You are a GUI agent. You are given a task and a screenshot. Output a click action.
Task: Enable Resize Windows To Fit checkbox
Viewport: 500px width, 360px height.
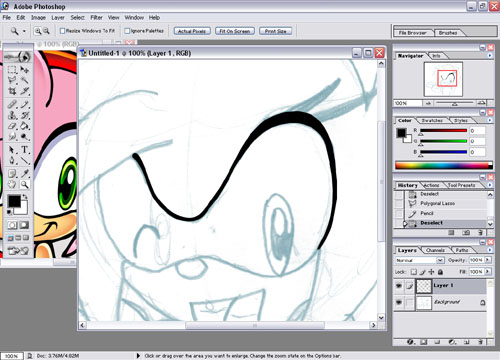(62, 31)
